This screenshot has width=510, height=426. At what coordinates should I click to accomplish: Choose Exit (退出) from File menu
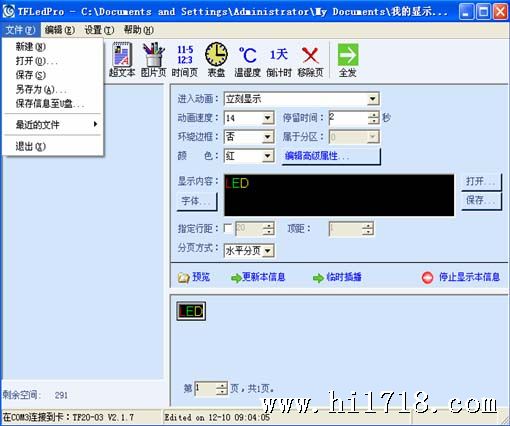[53, 146]
